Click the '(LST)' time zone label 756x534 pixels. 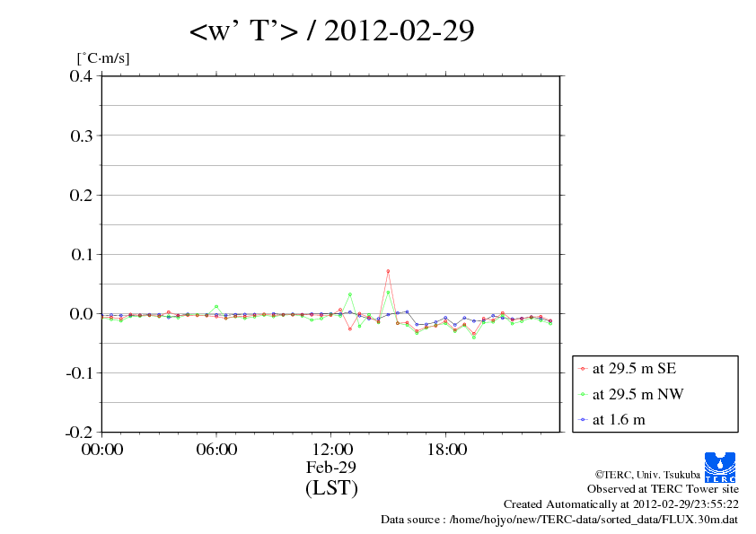[x=331, y=487]
